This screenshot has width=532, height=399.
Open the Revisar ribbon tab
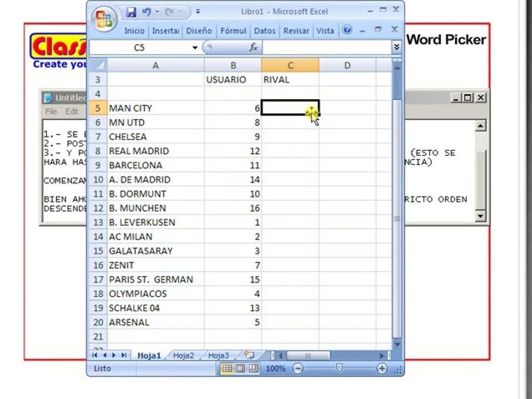[296, 31]
